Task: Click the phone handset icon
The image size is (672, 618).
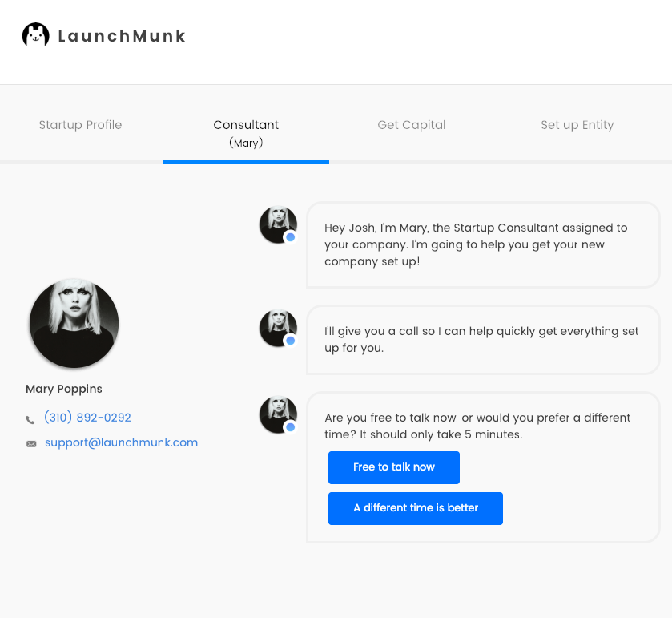Action: pyautogui.click(x=30, y=419)
